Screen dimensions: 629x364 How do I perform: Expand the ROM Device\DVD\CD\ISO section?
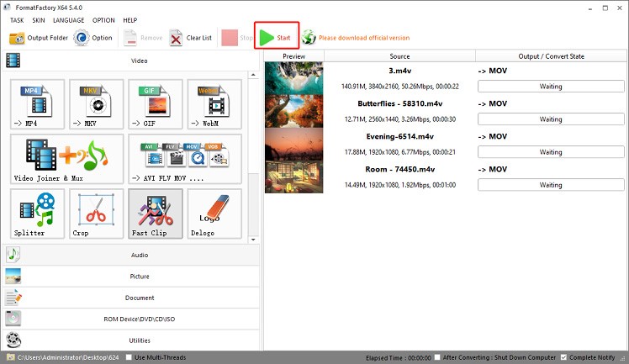pyautogui.click(x=131, y=319)
